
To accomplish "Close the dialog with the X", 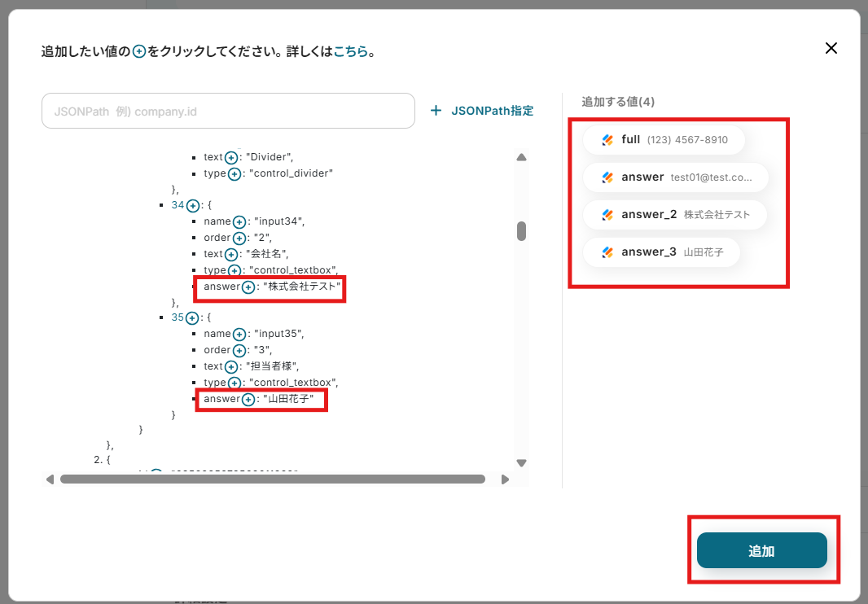I will [831, 48].
